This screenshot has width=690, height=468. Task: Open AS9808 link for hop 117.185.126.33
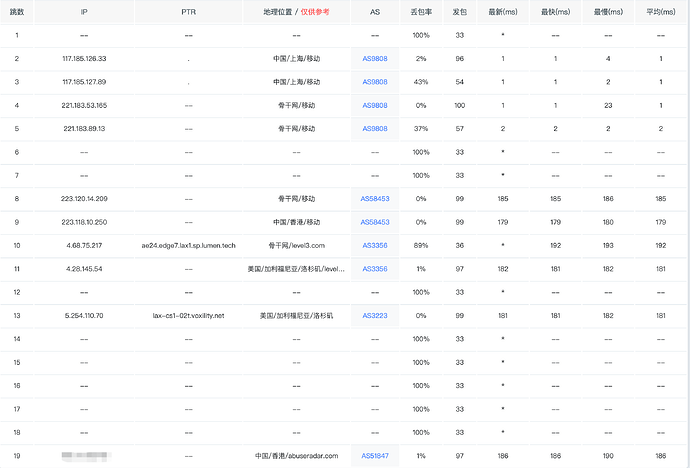coord(374,58)
